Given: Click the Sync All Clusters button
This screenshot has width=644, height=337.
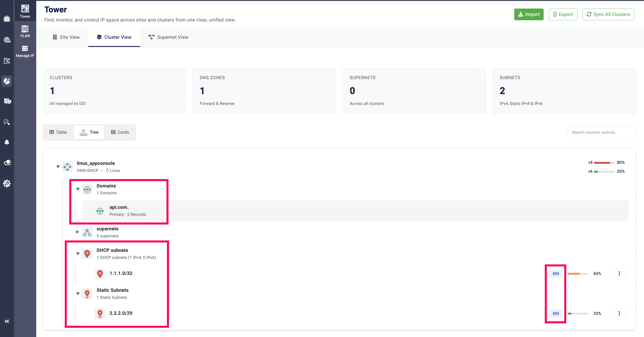Looking at the screenshot, I should (608, 14).
